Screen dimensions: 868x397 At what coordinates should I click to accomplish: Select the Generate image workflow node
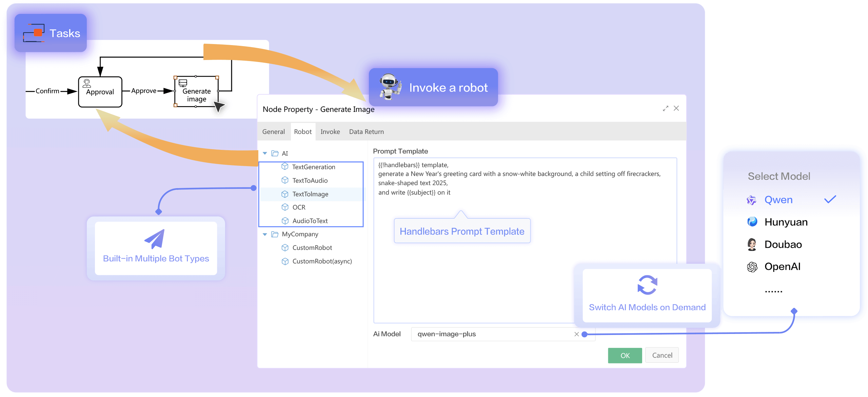click(196, 92)
